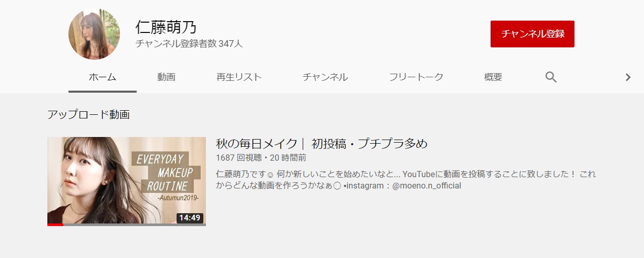Click the 仁藤萌乃 channel avatar picture

click(94, 34)
